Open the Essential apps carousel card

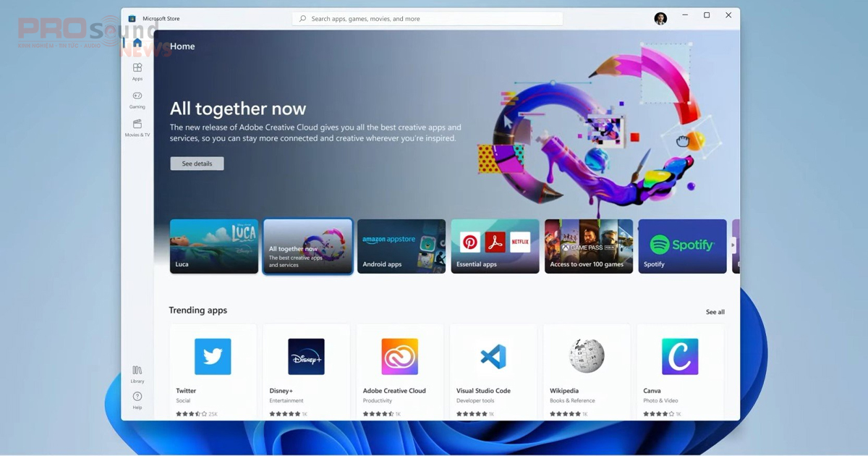tap(495, 246)
